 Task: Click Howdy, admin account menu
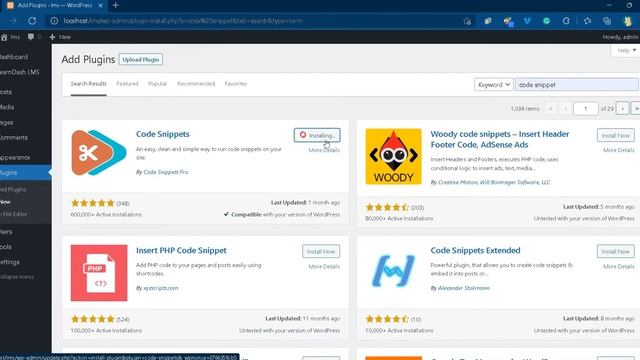(620, 37)
